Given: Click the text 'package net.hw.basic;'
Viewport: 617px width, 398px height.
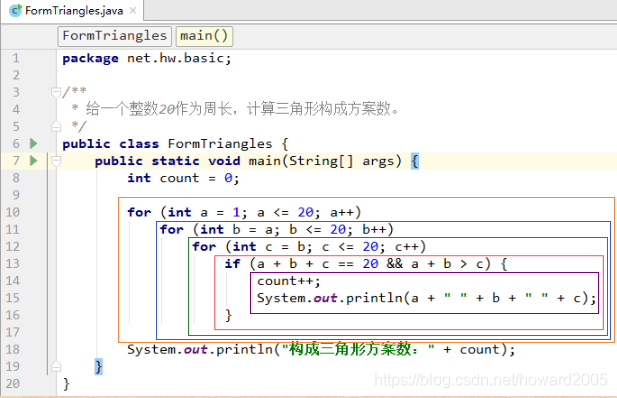Looking at the screenshot, I should 147,58.
